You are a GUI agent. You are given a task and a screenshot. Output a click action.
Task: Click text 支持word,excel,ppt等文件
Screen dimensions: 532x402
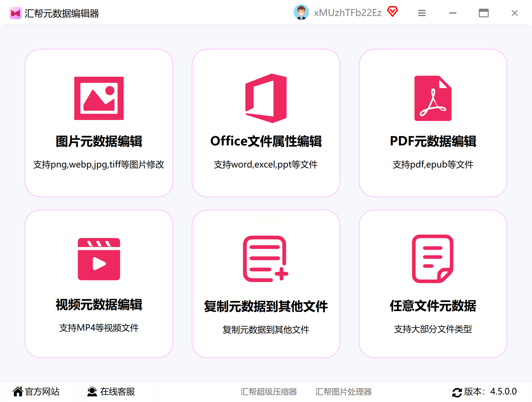pos(266,165)
